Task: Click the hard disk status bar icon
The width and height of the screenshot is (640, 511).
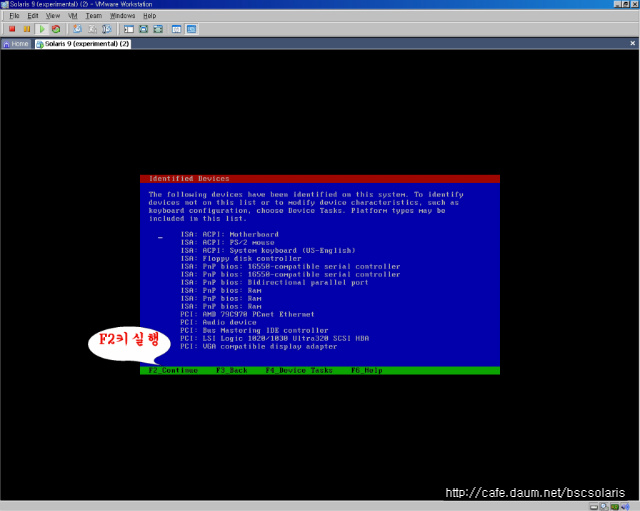Action: 594,507
